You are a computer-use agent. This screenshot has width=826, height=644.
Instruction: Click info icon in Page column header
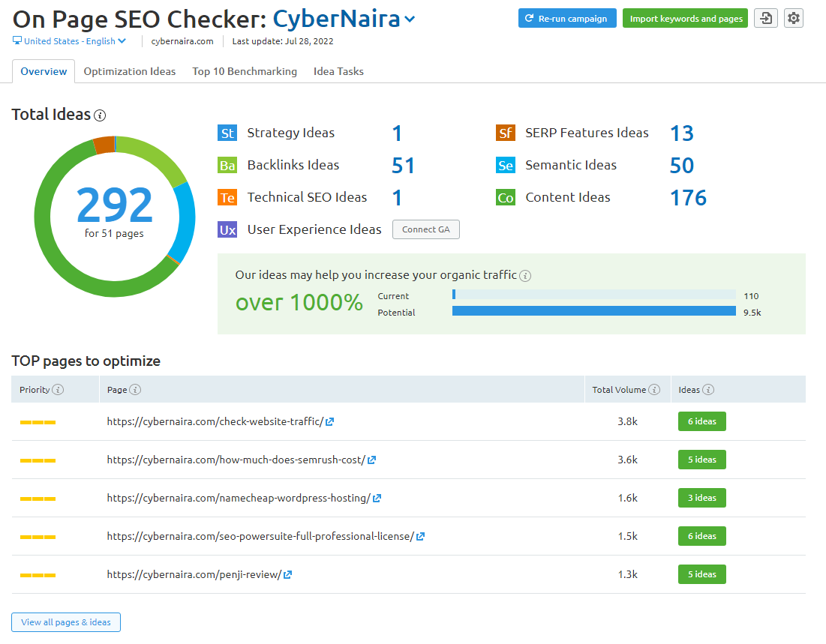(x=135, y=390)
